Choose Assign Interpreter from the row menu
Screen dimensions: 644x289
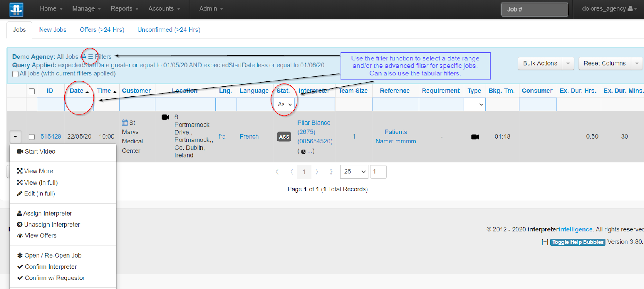click(x=47, y=214)
